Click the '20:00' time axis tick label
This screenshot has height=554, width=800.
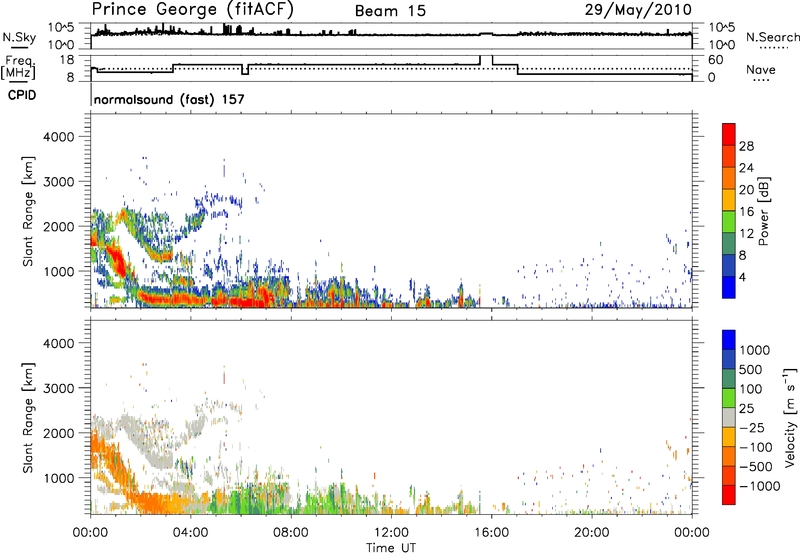(x=591, y=533)
